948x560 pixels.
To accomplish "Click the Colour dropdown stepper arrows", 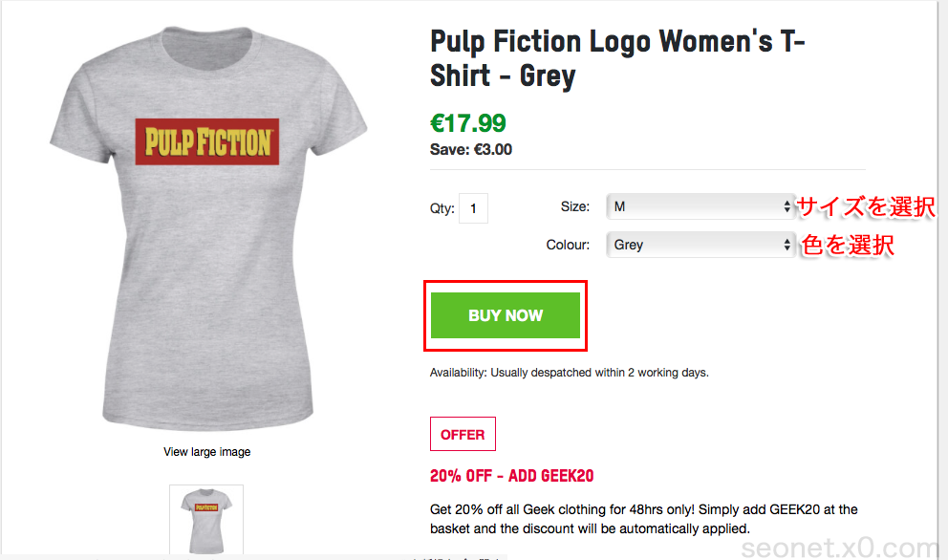I will [787, 245].
